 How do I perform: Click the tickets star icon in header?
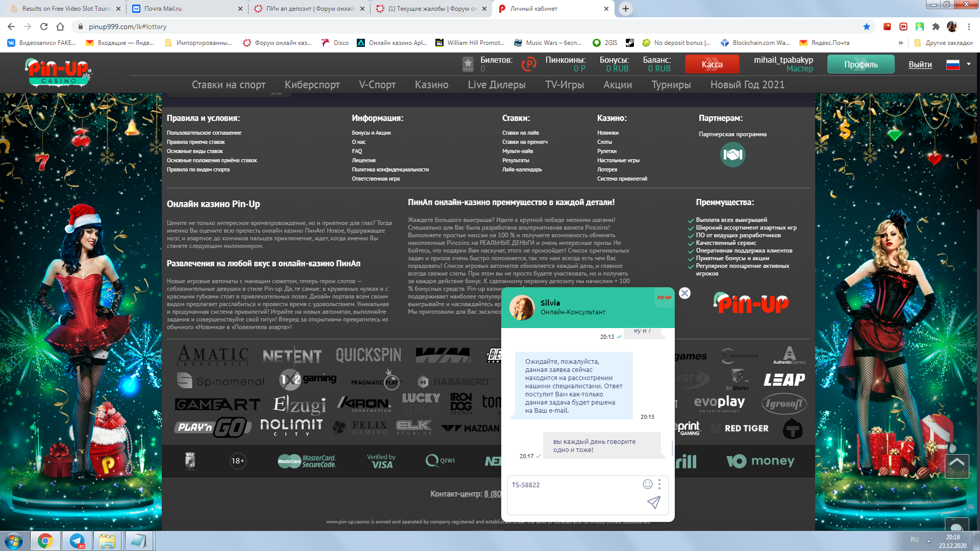(468, 64)
